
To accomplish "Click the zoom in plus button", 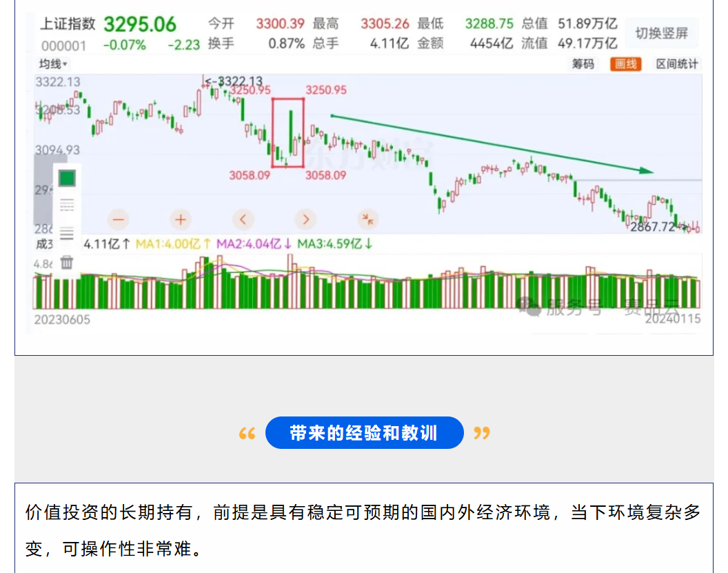I will pyautogui.click(x=180, y=220).
